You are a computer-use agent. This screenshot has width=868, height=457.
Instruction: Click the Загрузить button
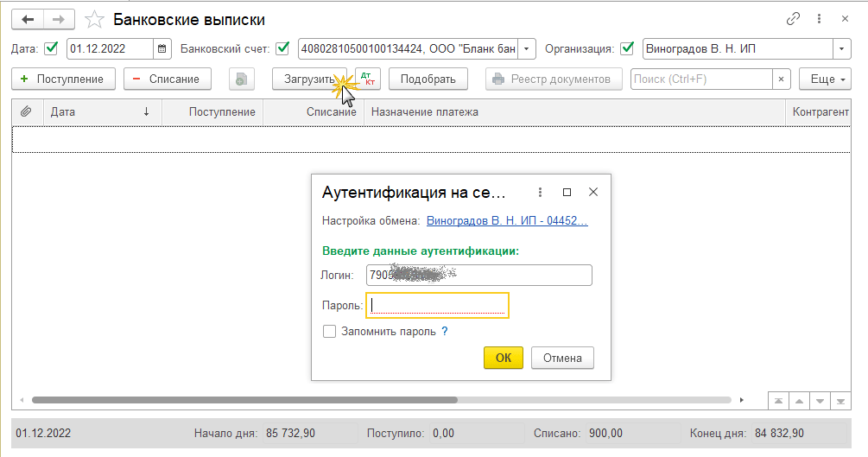(309, 79)
